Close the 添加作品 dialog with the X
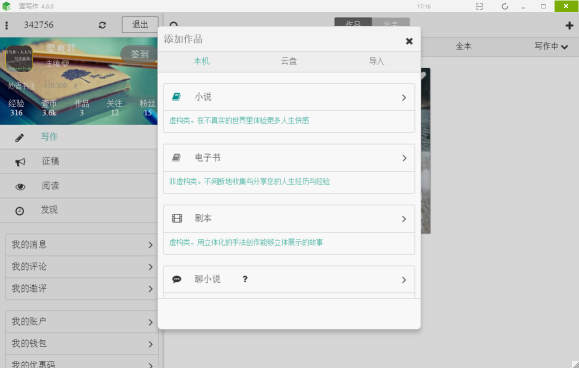 (x=409, y=41)
